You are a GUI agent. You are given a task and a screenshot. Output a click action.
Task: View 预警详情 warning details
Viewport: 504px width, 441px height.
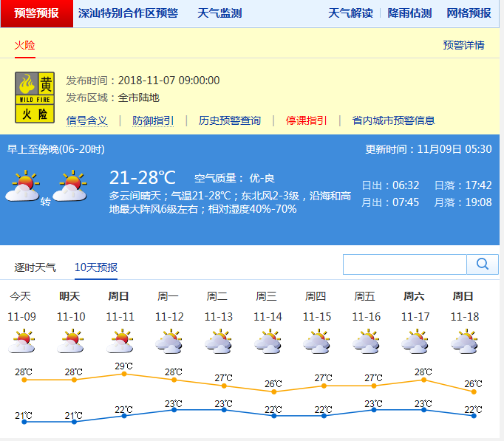click(463, 45)
